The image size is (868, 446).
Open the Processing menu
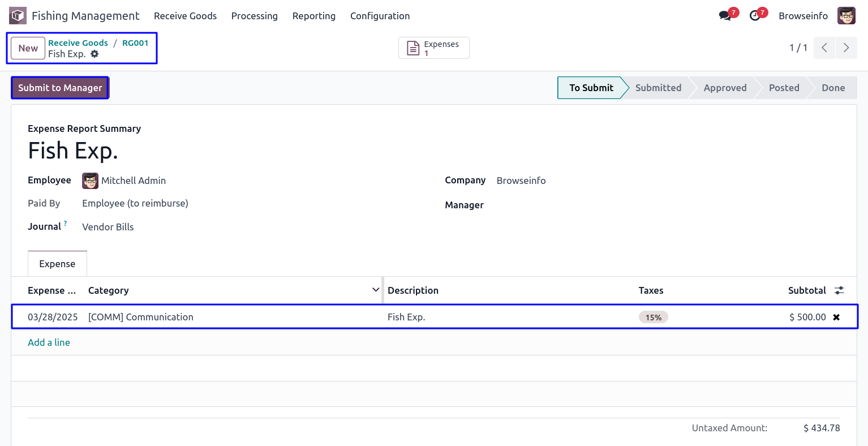click(x=255, y=16)
